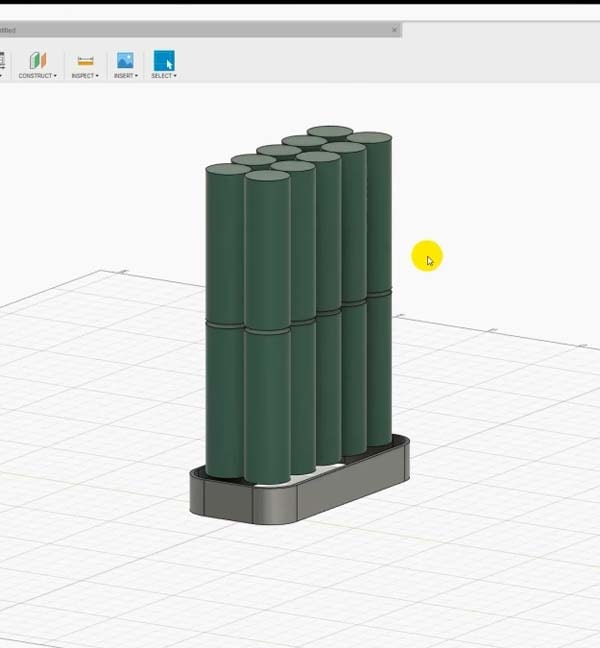This screenshot has height=648, width=600.
Task: Click the Inspect measure ruler icon
Action: [85, 61]
